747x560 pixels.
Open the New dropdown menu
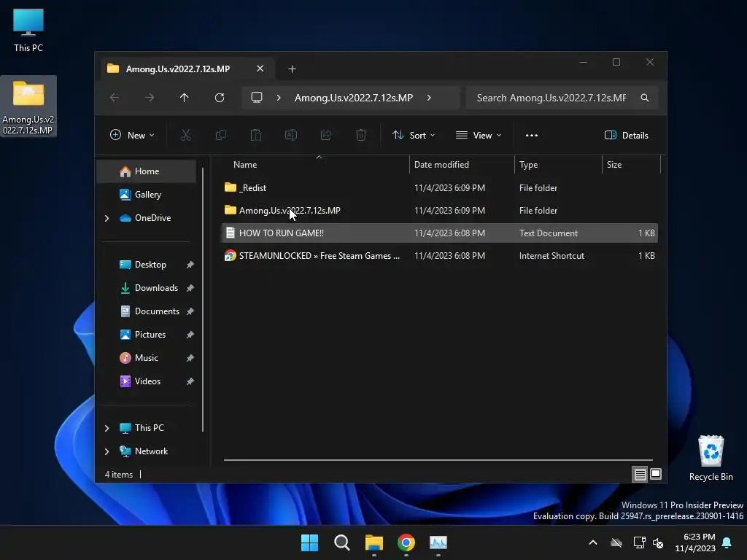point(132,135)
